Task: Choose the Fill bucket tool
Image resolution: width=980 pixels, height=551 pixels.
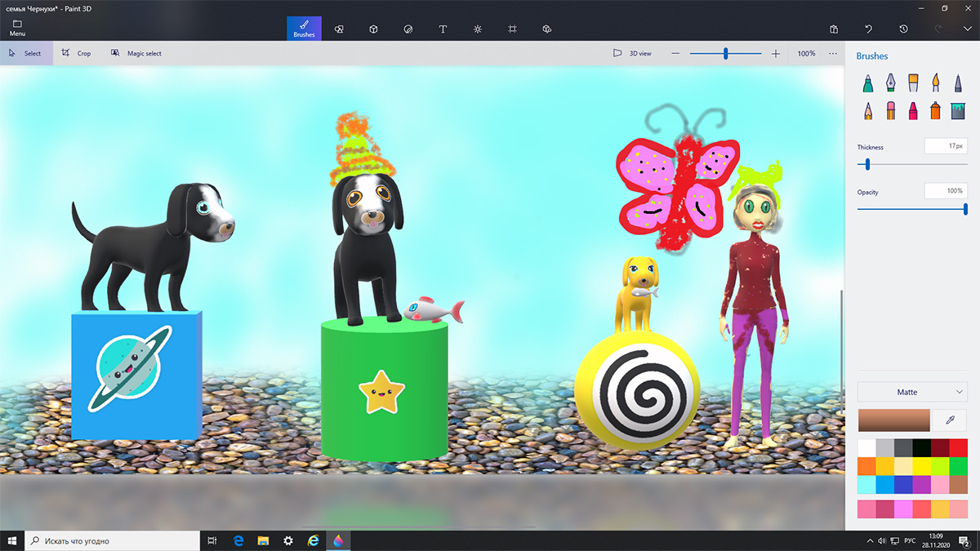Action: pos(958,110)
